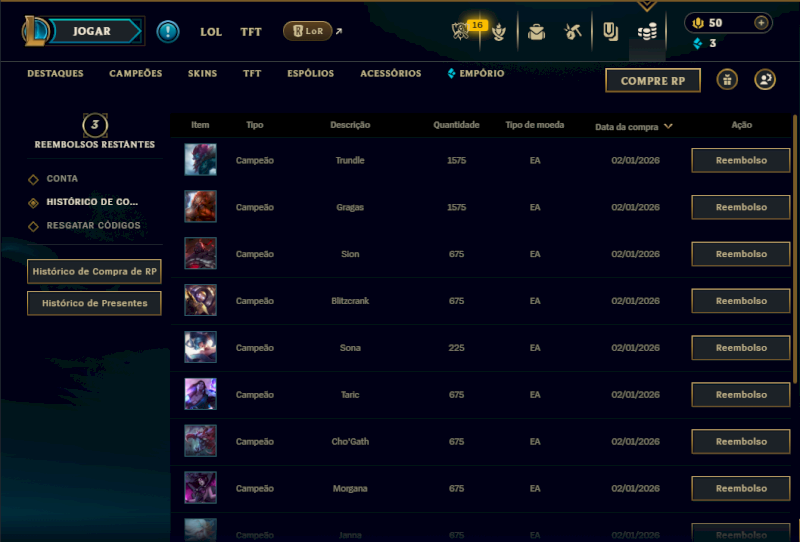Click the clash banner icon with 16 badge
The height and width of the screenshot is (542, 800).
[x=461, y=31]
